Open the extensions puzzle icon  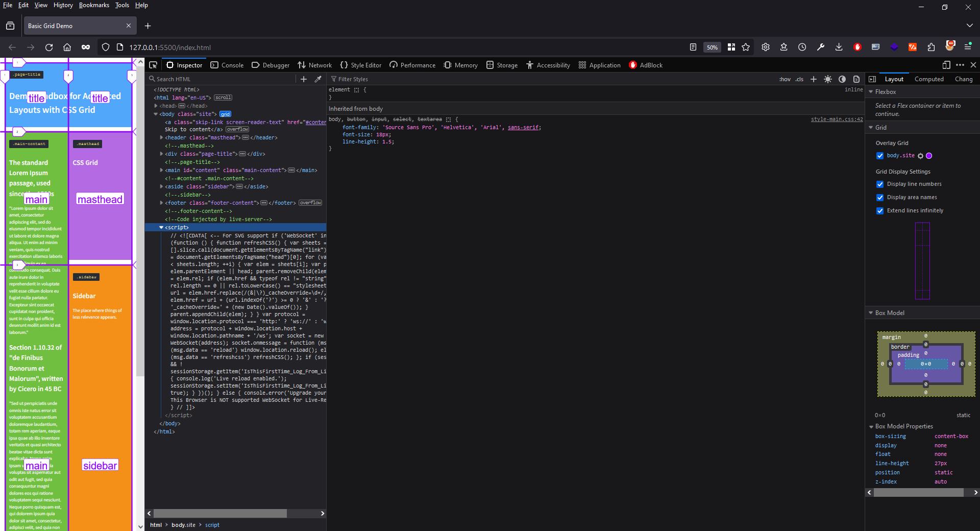click(x=931, y=47)
